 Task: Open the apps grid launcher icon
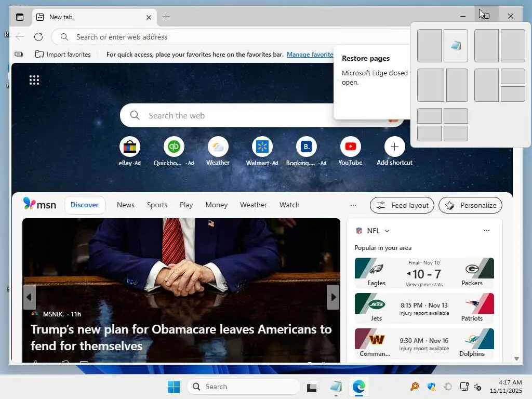pos(34,80)
